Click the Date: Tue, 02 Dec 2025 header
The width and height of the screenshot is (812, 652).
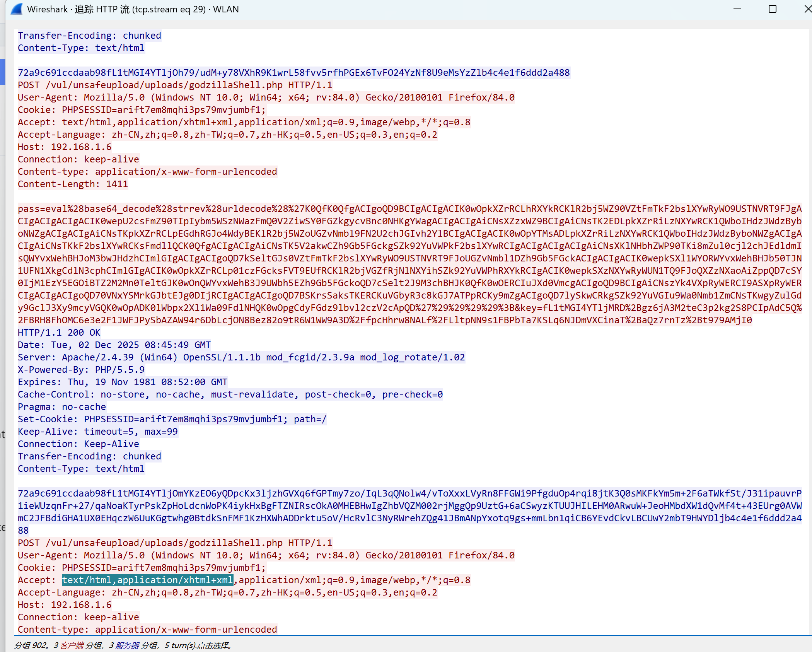[x=114, y=345]
